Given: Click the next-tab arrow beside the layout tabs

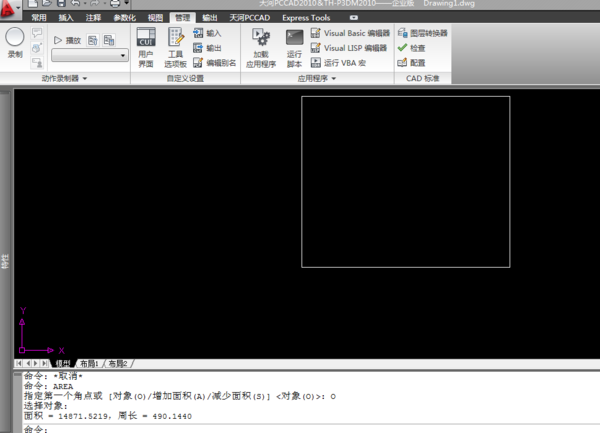Looking at the screenshot, I should pos(36,363).
